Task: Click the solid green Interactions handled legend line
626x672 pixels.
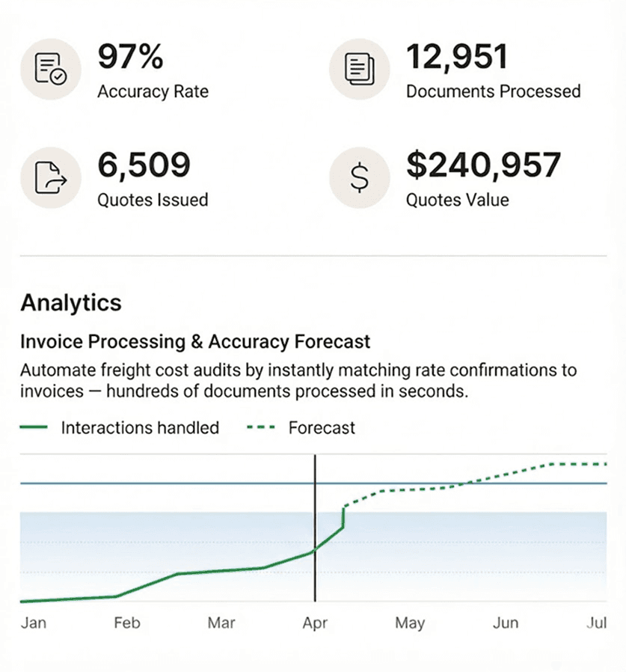Action: click(x=34, y=427)
